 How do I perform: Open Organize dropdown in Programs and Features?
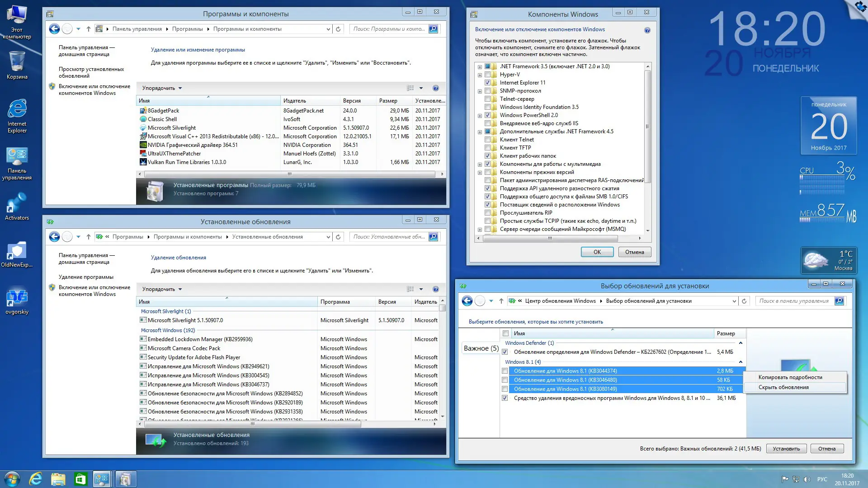162,88
